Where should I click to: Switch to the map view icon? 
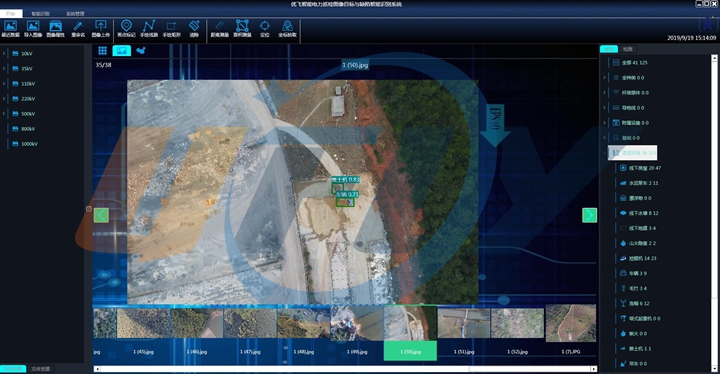(141, 51)
